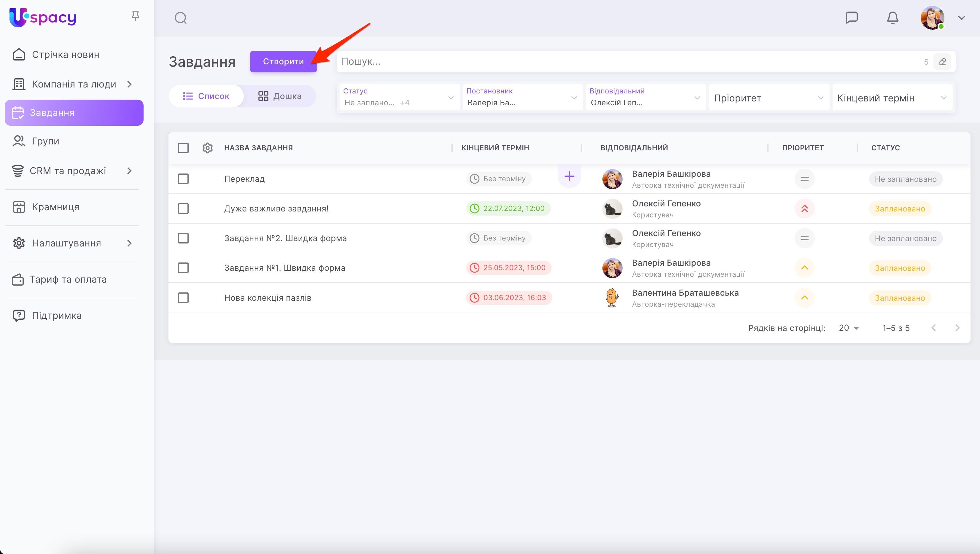Image resolution: width=980 pixels, height=554 pixels.
Task: Click the double-arrow high priority icon
Action: pyautogui.click(x=804, y=208)
